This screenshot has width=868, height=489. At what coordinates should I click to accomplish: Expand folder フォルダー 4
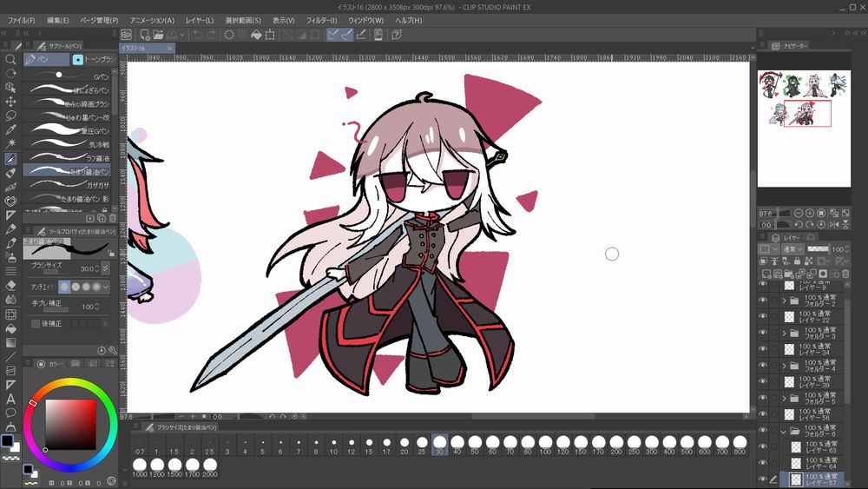coord(784,366)
